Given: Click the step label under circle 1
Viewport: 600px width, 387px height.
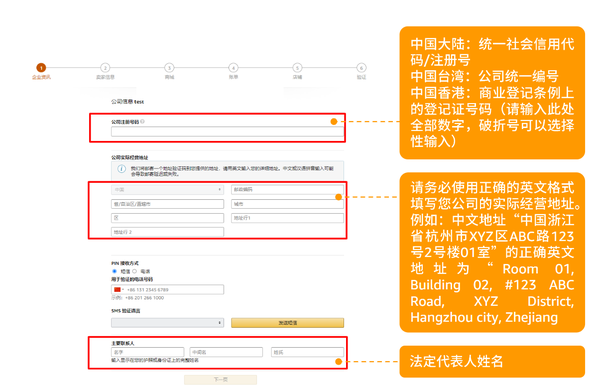Looking at the screenshot, I should [41, 77].
